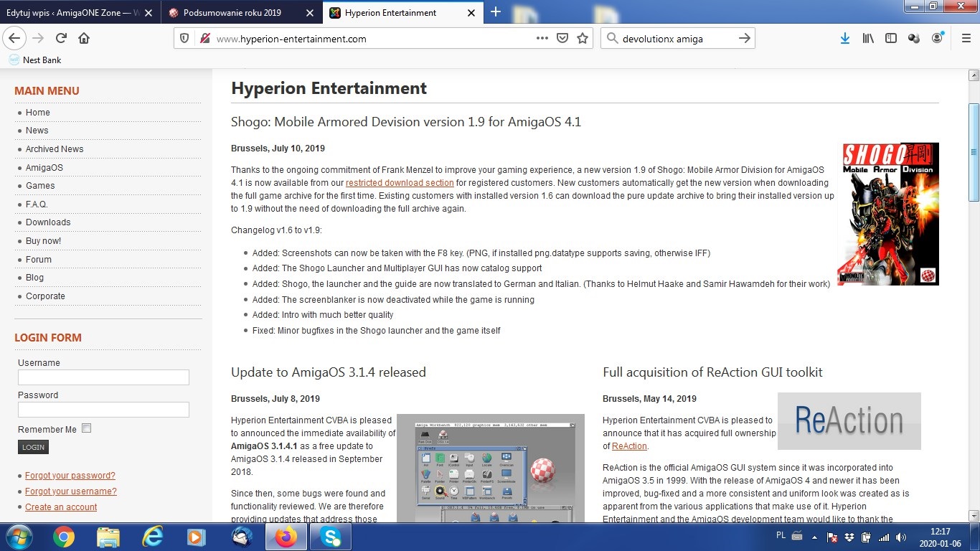Image resolution: width=980 pixels, height=551 pixels.
Task: Open Downloads in the main menu
Action: 48,222
